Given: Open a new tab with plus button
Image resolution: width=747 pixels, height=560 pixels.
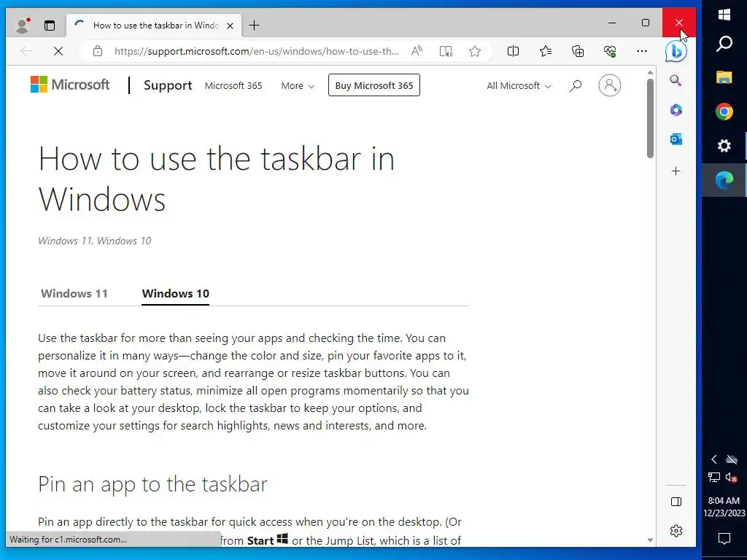Looking at the screenshot, I should 255,26.
